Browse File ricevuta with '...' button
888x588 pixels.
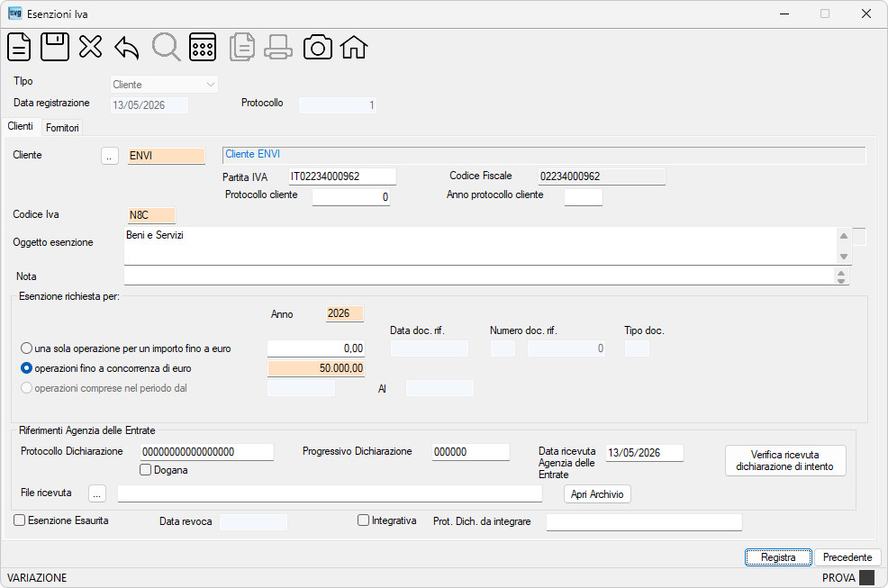97,494
